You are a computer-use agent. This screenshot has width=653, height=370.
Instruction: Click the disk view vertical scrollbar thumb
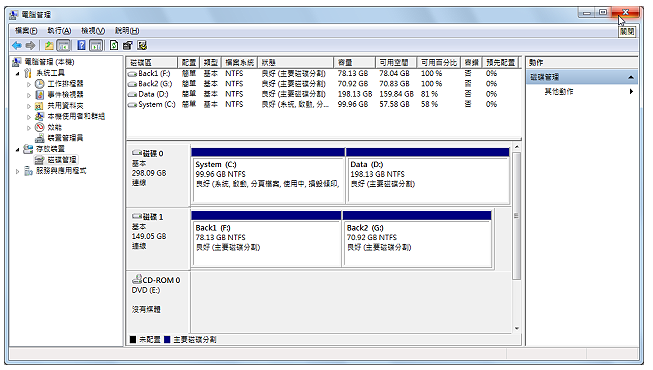click(516, 216)
